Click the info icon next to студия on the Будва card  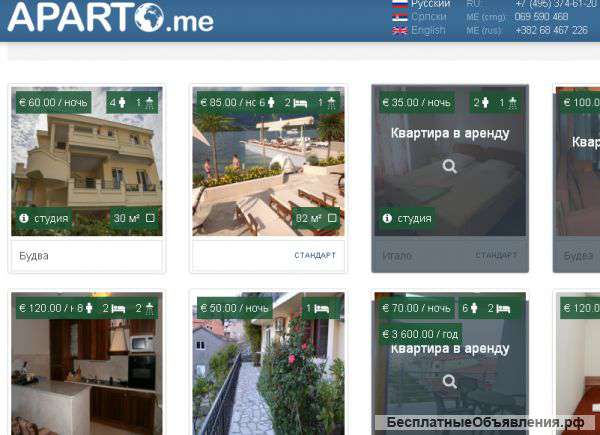(24, 218)
